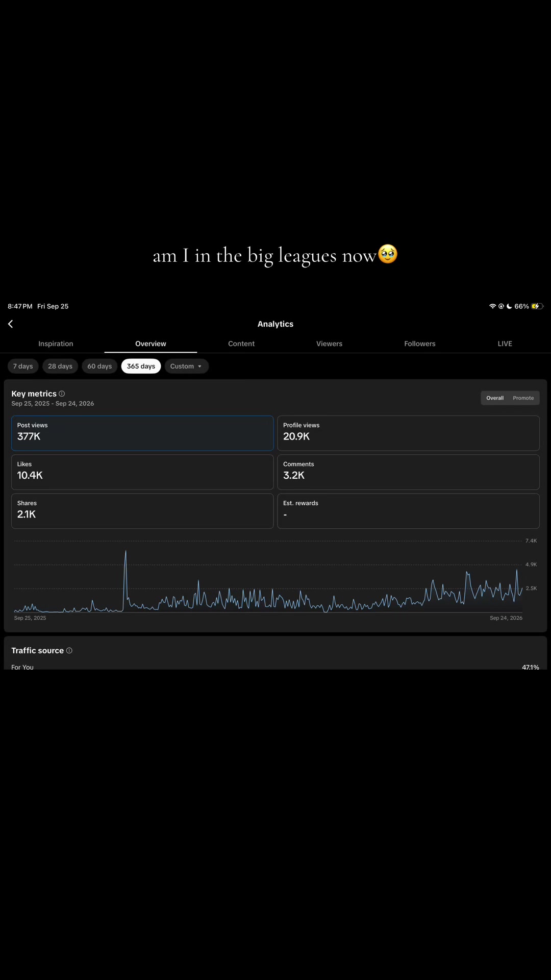Image resolution: width=551 pixels, height=980 pixels.
Task: Switch to the Content tab
Action: click(241, 344)
